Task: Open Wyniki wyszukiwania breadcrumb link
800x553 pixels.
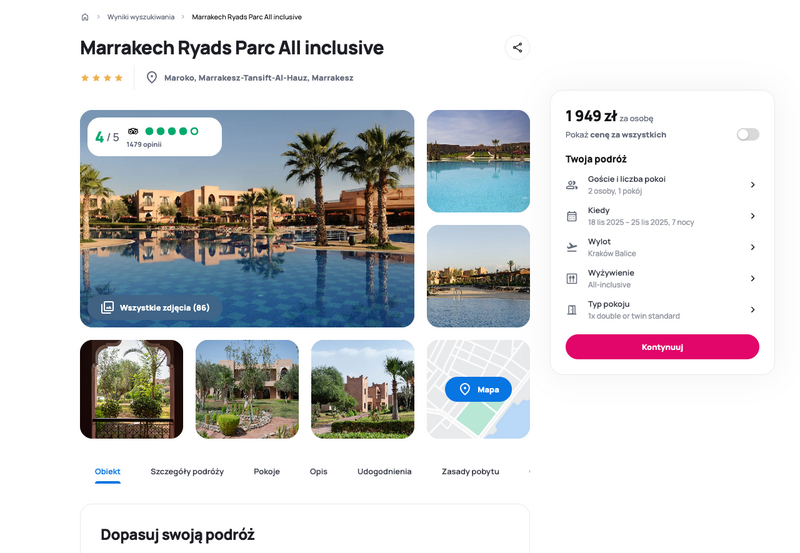Action: pos(141,17)
